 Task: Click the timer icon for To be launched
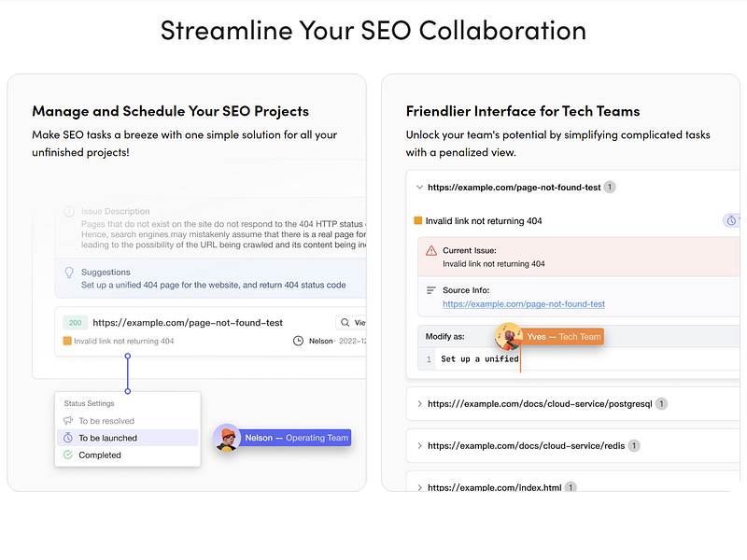(68, 438)
